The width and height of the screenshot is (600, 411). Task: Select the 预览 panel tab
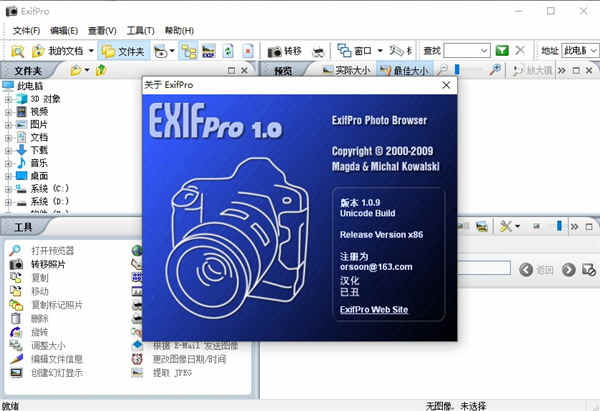283,71
